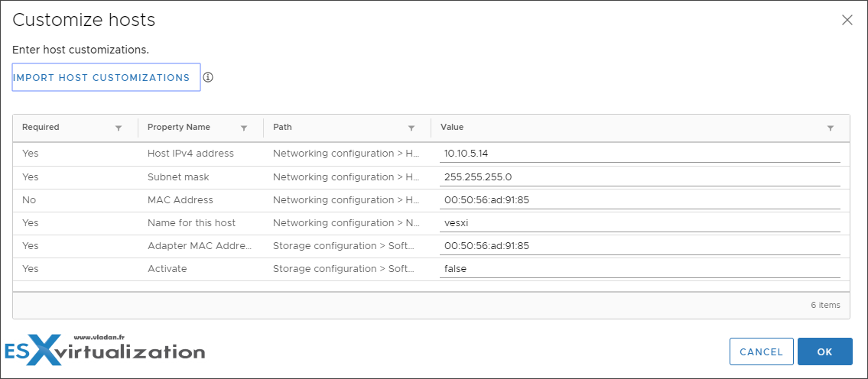Show the import customizations info icon

point(207,77)
